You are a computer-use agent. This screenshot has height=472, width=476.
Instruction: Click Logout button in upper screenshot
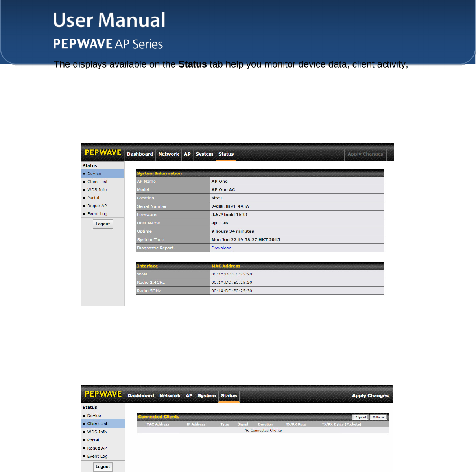103,224
